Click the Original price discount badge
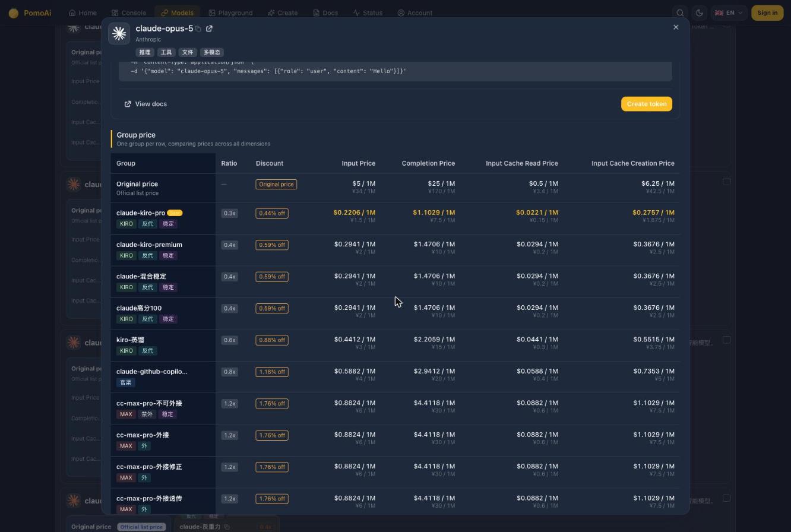The height and width of the screenshot is (532, 791). [276, 184]
